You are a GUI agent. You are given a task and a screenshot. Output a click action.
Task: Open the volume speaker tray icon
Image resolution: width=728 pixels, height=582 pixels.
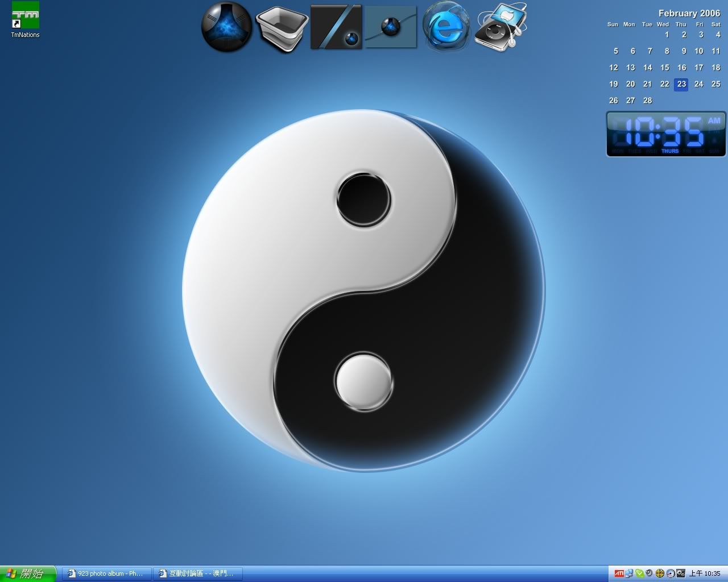(x=649, y=573)
